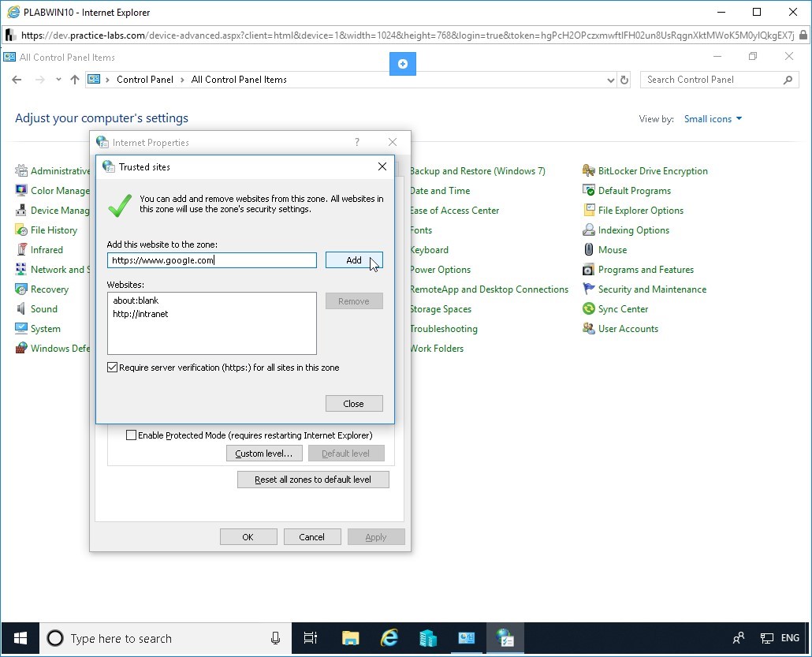Open the BitLocker Drive Encryption icon
This screenshot has width=812, height=657.
(x=589, y=171)
